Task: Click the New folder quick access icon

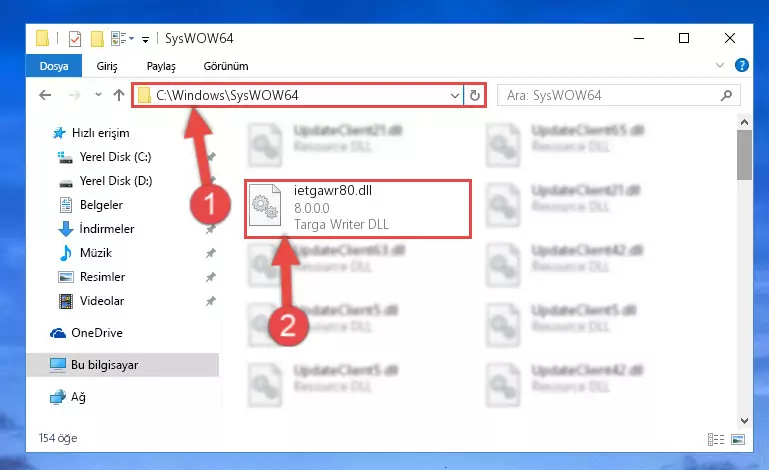Action: [x=97, y=39]
